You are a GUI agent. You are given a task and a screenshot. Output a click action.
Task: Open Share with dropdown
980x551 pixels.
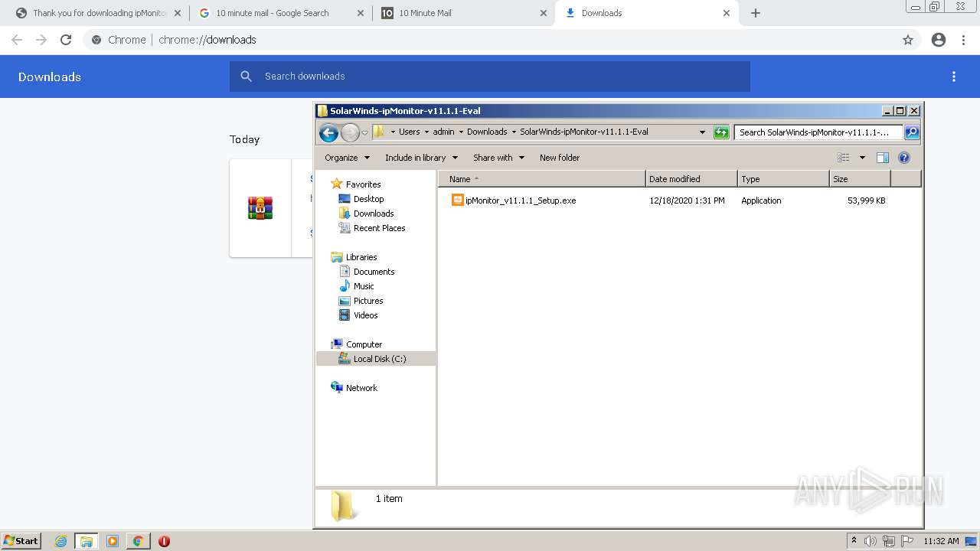point(498,158)
